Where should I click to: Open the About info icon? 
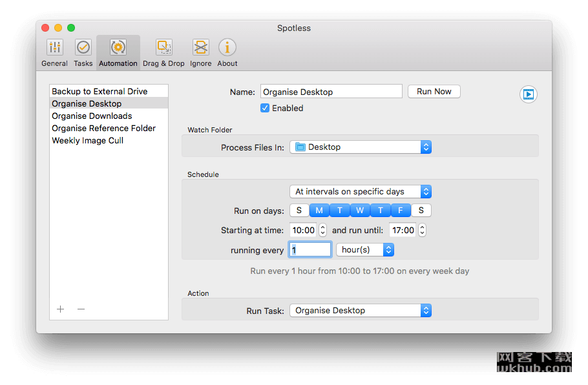click(x=227, y=48)
